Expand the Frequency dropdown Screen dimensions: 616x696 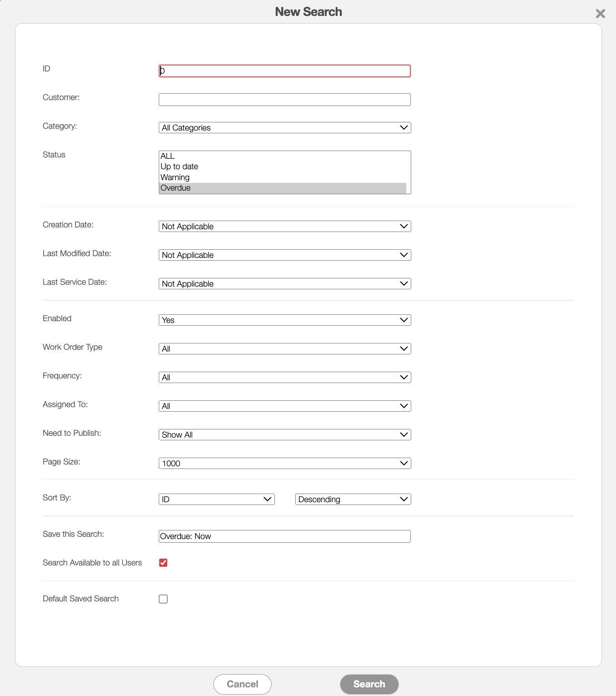285,378
